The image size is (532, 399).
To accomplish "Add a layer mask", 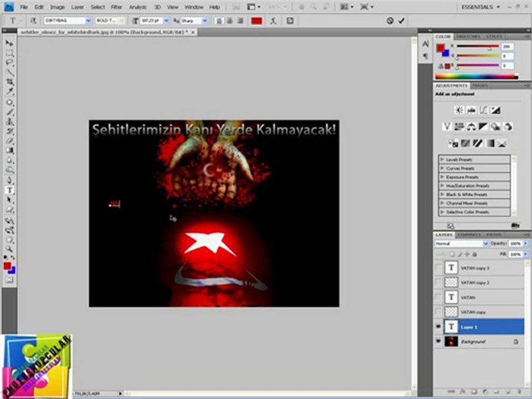I will click(x=474, y=392).
